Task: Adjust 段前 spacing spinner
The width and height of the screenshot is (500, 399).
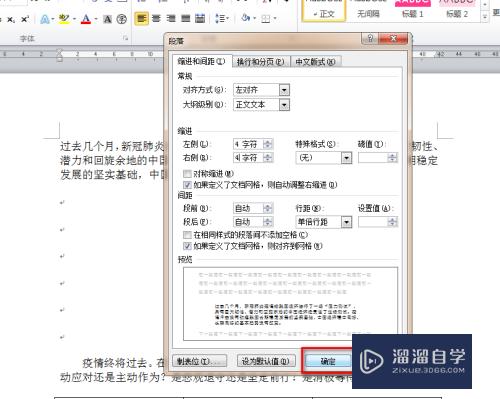Action: click(268, 208)
